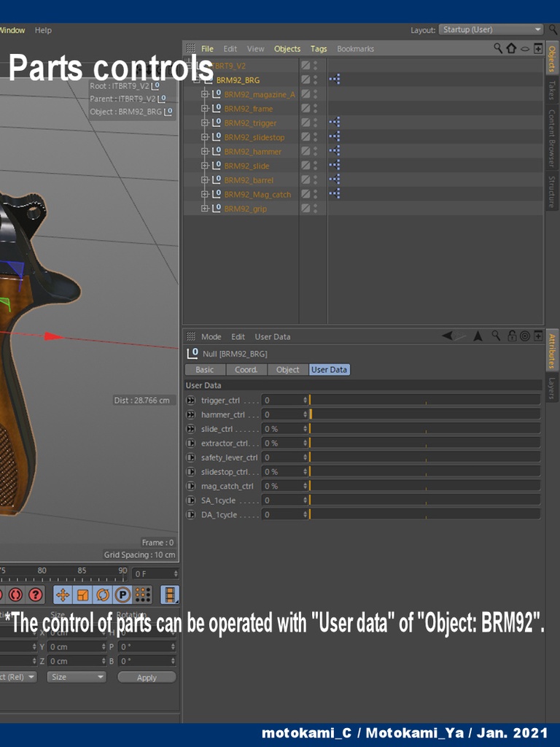Expand the BRM92_grip tree node

[204, 209]
